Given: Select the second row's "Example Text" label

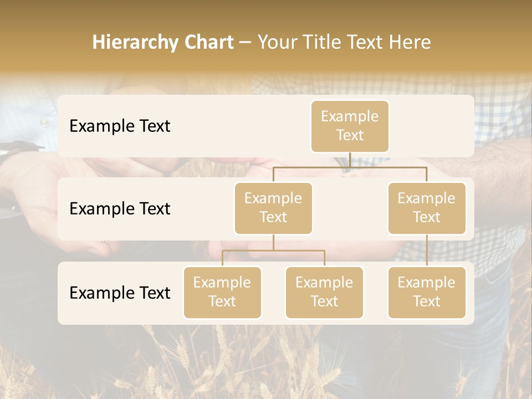Looking at the screenshot, I should 120,209.
